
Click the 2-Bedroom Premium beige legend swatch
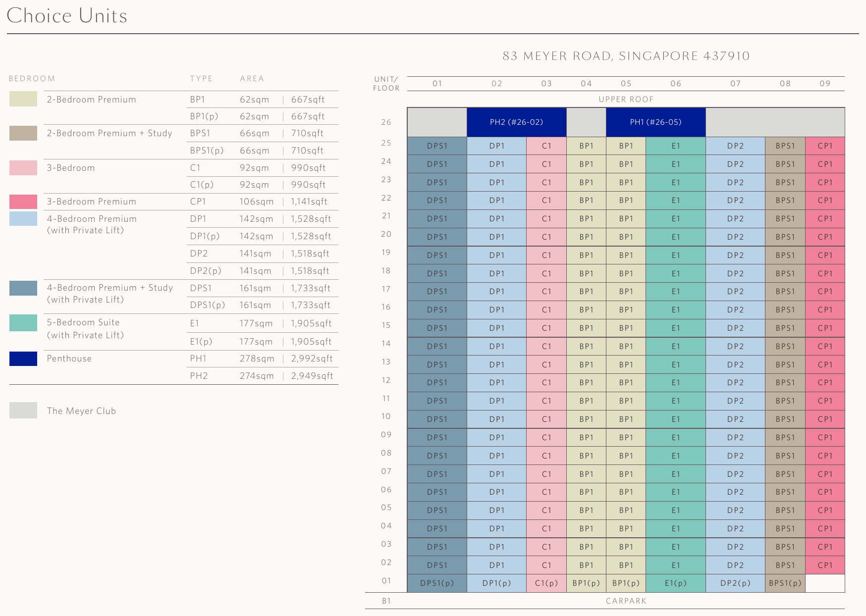[x=23, y=99]
